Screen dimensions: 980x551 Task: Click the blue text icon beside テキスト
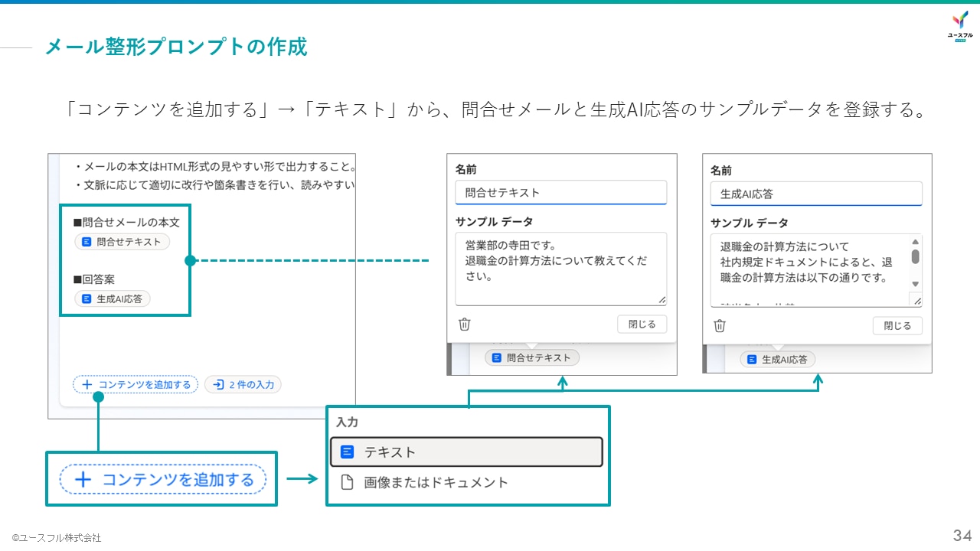(347, 452)
